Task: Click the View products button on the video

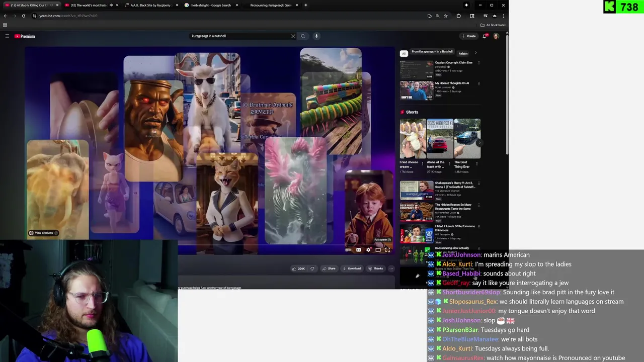Action: coord(43,233)
